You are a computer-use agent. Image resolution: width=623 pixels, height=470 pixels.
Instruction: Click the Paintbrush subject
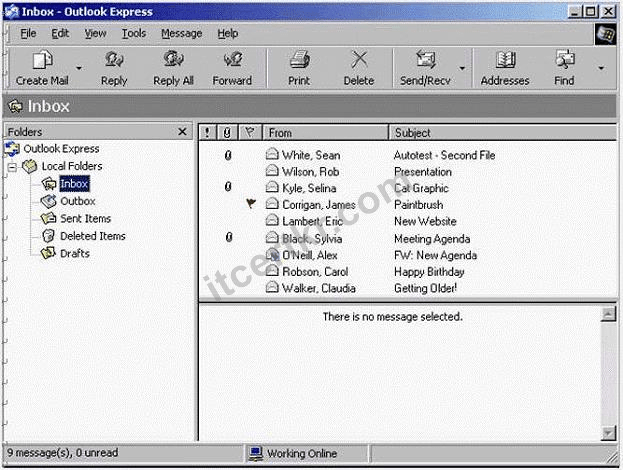(418, 205)
